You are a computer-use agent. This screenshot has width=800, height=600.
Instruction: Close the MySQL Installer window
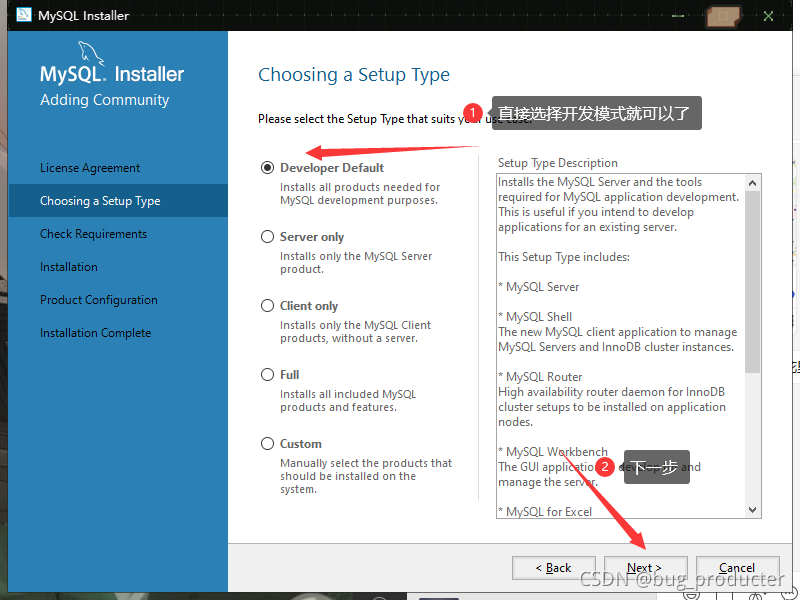768,16
